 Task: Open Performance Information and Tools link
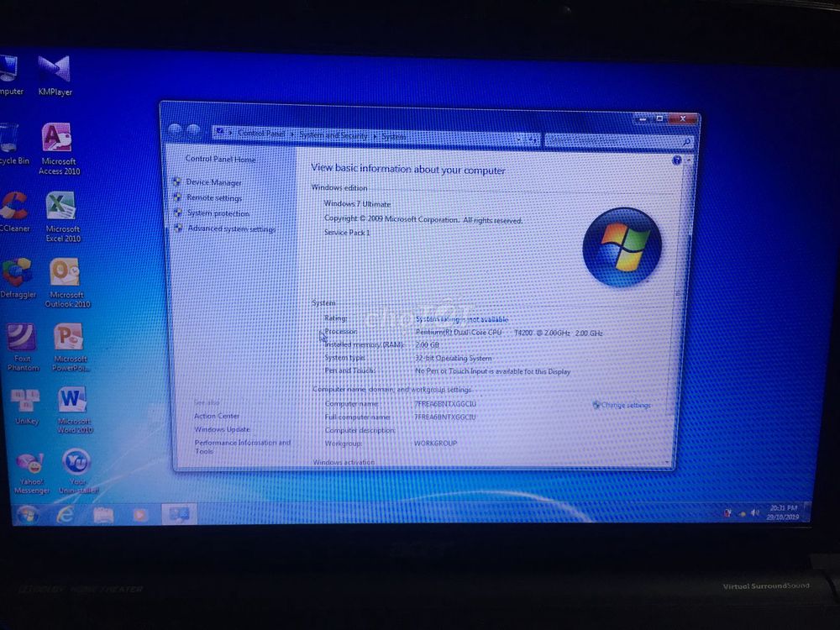pyautogui.click(x=243, y=447)
